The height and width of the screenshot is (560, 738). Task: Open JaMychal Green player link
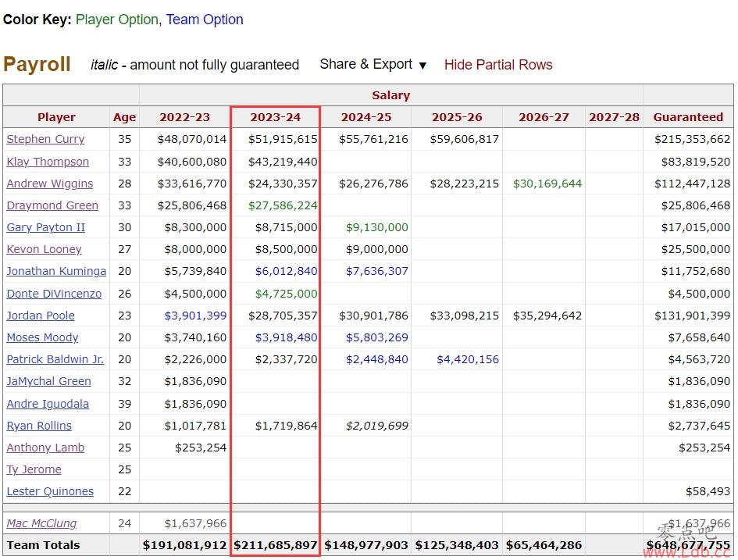(x=49, y=381)
